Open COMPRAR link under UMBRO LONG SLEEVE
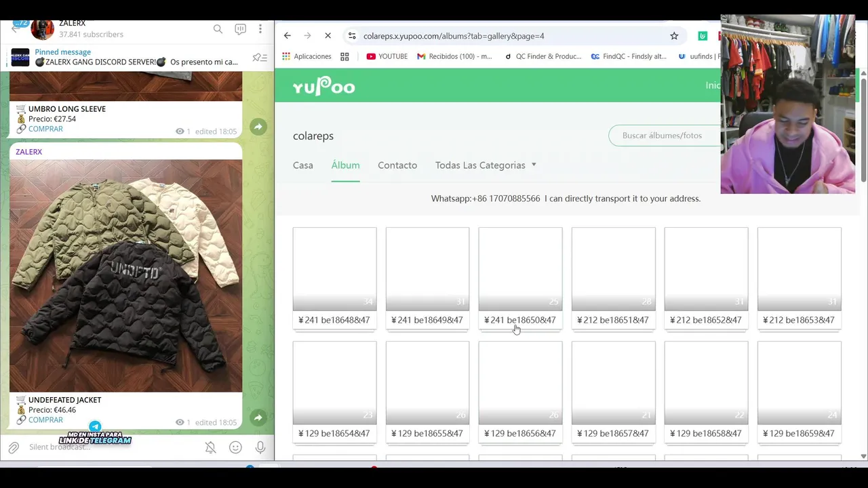Screen dimensions: 868x488 pos(45,129)
